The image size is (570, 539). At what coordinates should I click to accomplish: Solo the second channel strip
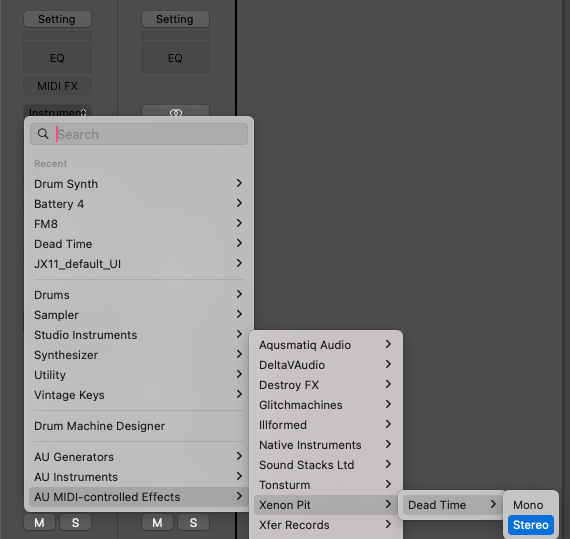(193, 523)
